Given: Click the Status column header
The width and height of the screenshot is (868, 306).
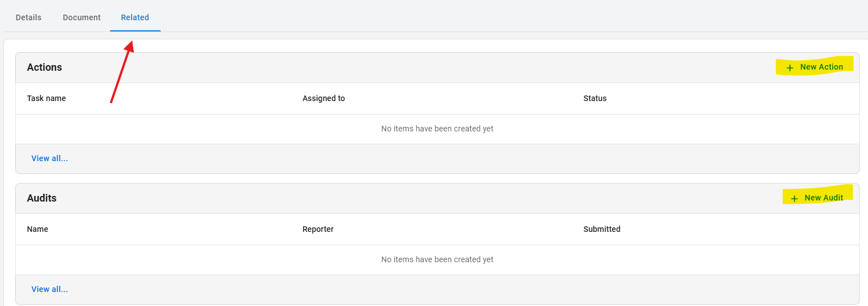Looking at the screenshot, I should tap(595, 98).
